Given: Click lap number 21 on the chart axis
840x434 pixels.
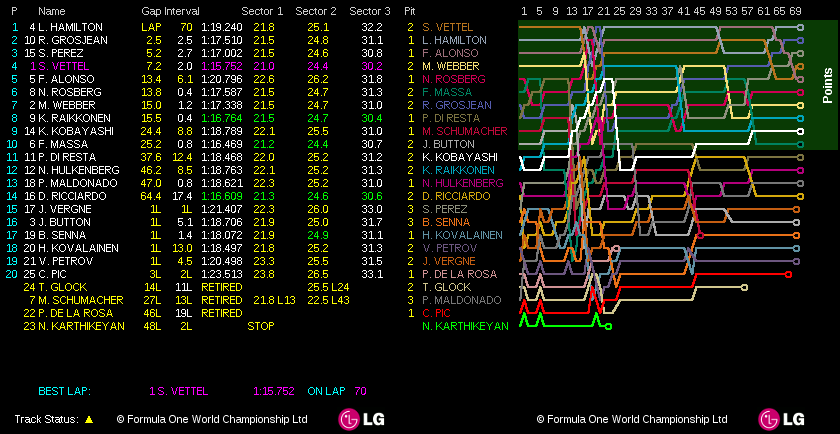Looking at the screenshot, I should tap(604, 11).
